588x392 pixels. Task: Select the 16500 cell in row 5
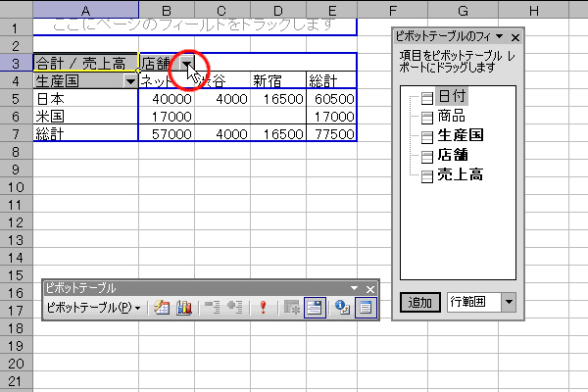(x=278, y=99)
